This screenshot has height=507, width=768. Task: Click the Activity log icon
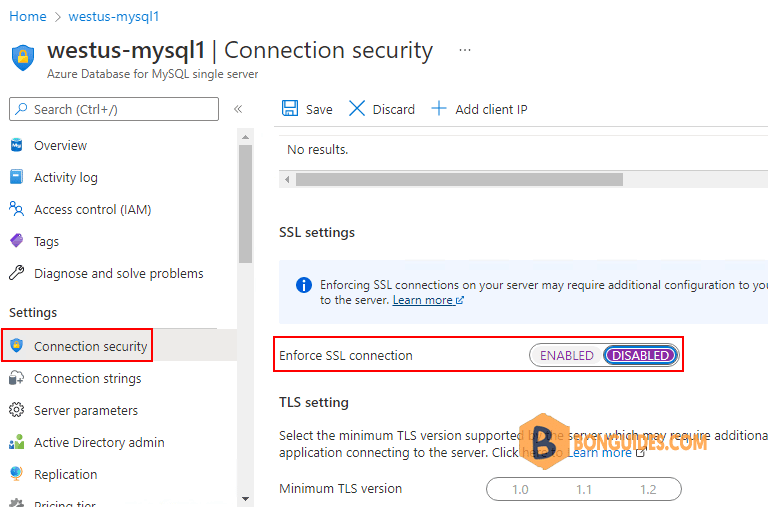pos(17,177)
